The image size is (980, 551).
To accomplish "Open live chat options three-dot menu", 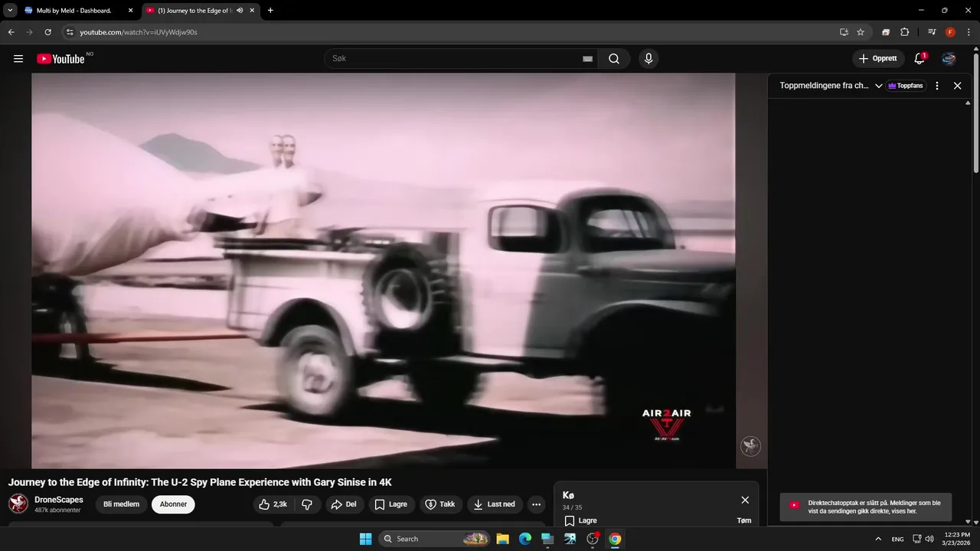I will coord(936,86).
